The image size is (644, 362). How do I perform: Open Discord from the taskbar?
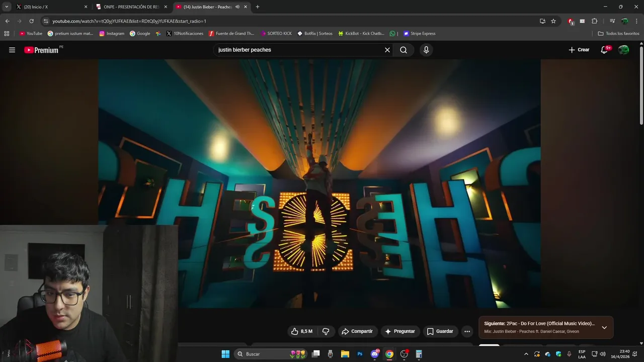(374, 354)
